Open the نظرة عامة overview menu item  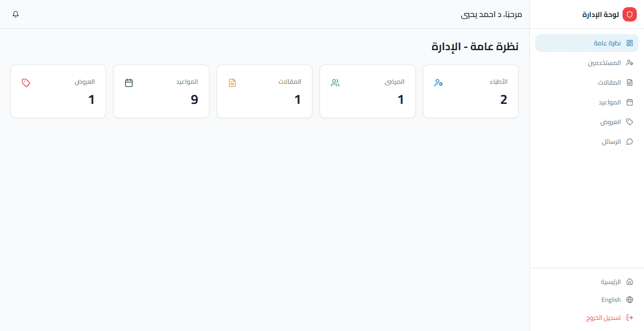pos(587,43)
